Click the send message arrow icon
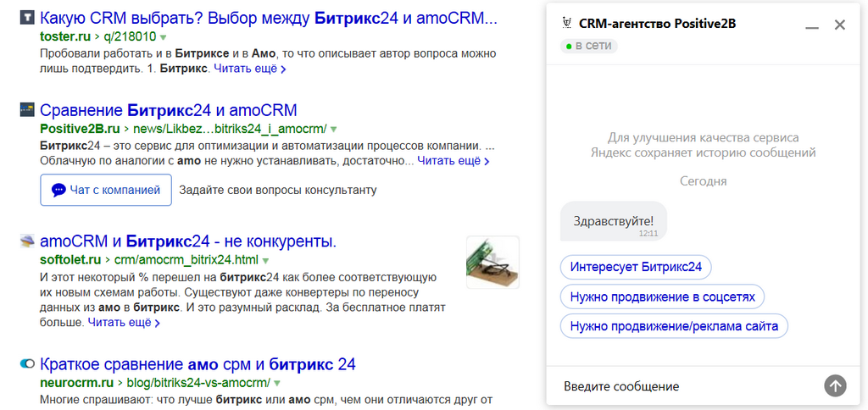Screen dimensions: 868x410 click(835, 385)
